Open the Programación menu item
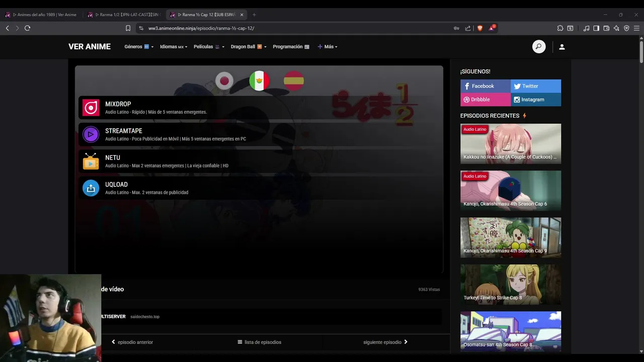Screen dimensions: 644x362 click(291, 47)
